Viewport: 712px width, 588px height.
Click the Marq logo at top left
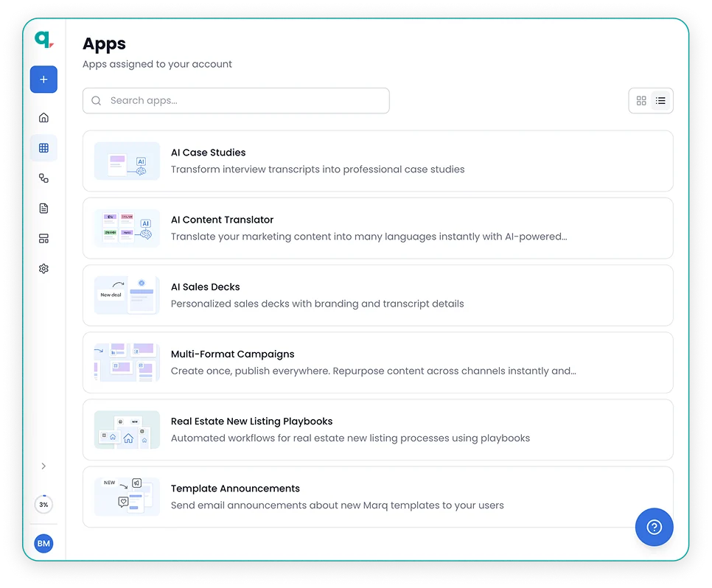pyautogui.click(x=42, y=41)
